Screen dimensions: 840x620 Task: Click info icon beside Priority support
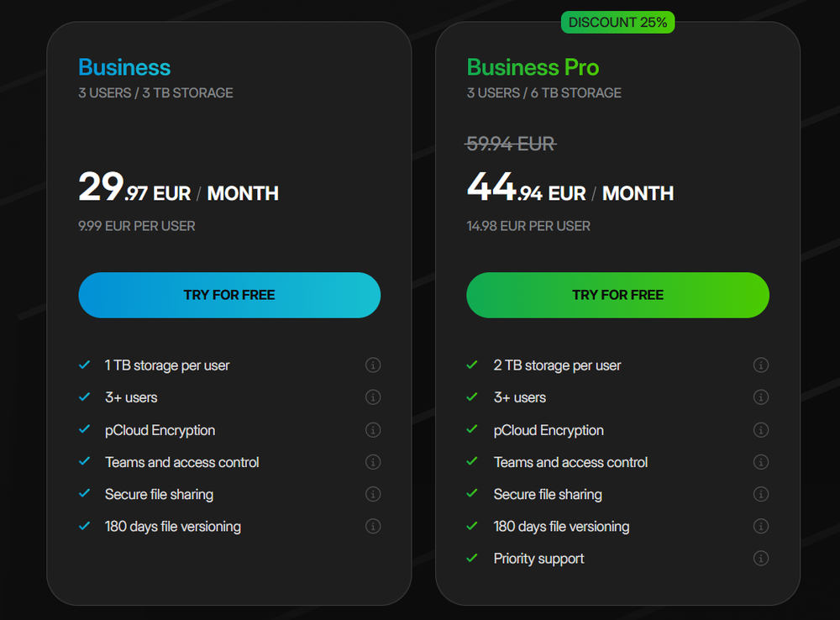761,558
